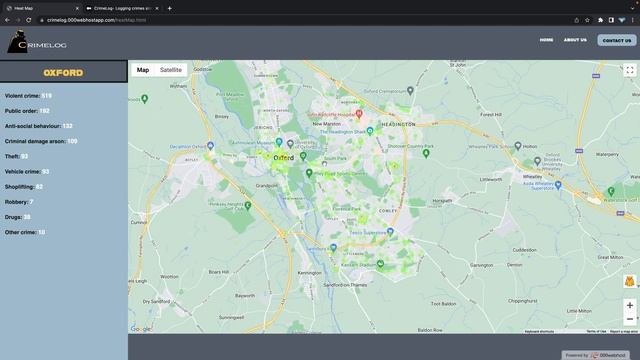
Task: Click the Waterstock Golf map pin
Action: tap(611, 191)
